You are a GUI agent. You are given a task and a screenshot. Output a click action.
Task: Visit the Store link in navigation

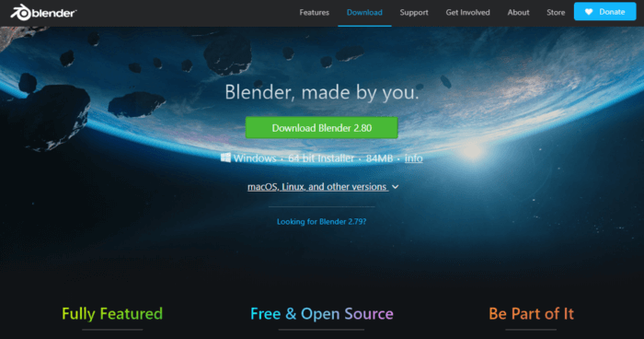[x=556, y=12]
